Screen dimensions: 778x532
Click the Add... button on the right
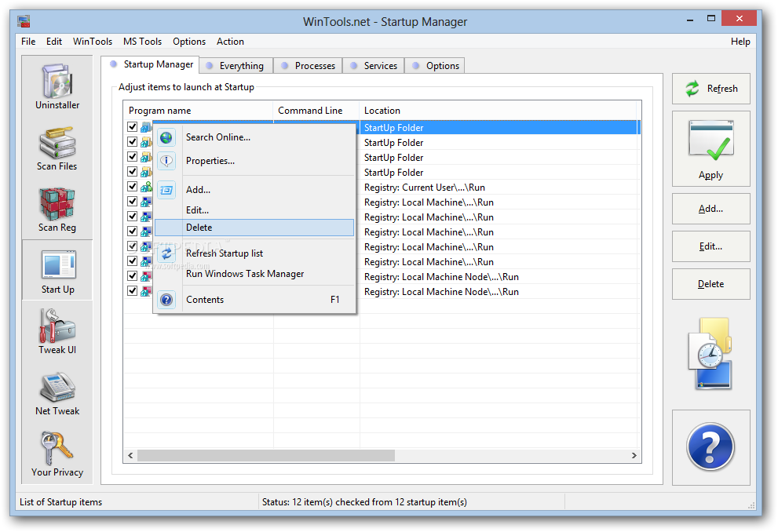710,209
